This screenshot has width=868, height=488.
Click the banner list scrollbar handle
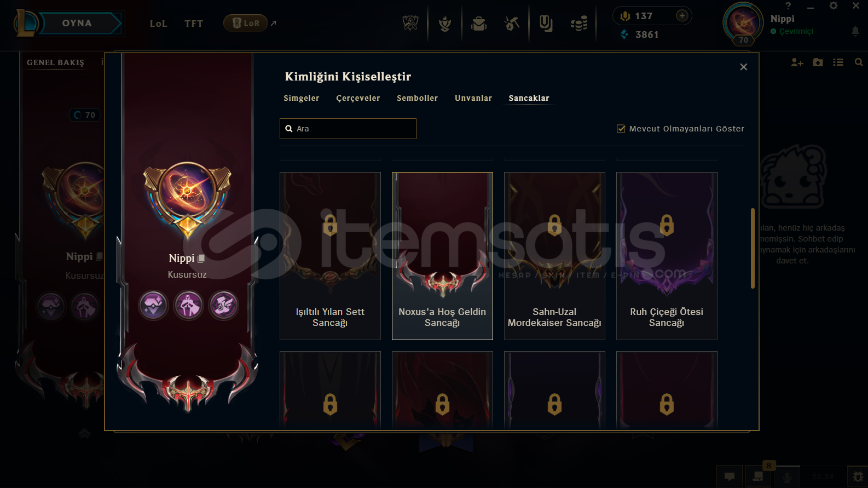(x=753, y=248)
